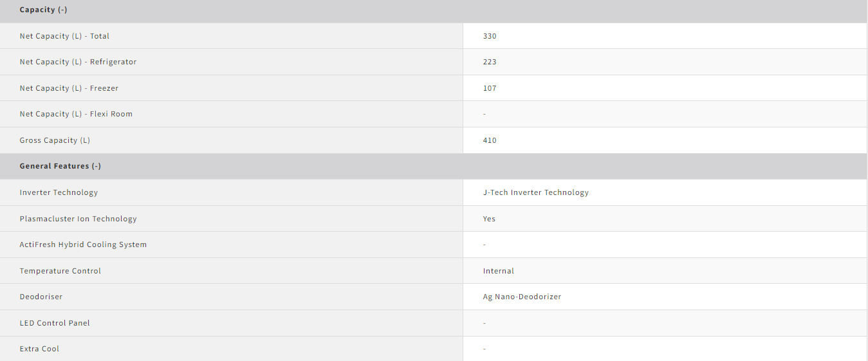Image resolution: width=868 pixels, height=361 pixels.
Task: Select the Net Capacity (L) - Total label
Action: [x=64, y=36]
